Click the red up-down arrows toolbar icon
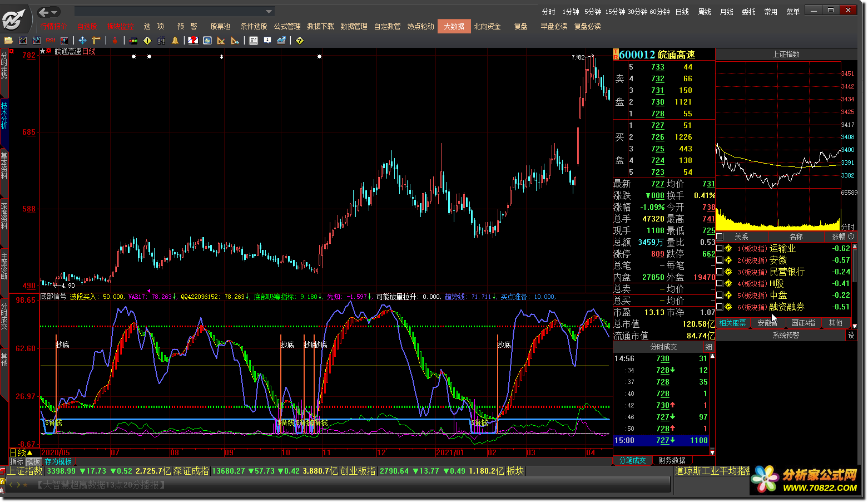This screenshot has height=502, width=868. coord(114,40)
